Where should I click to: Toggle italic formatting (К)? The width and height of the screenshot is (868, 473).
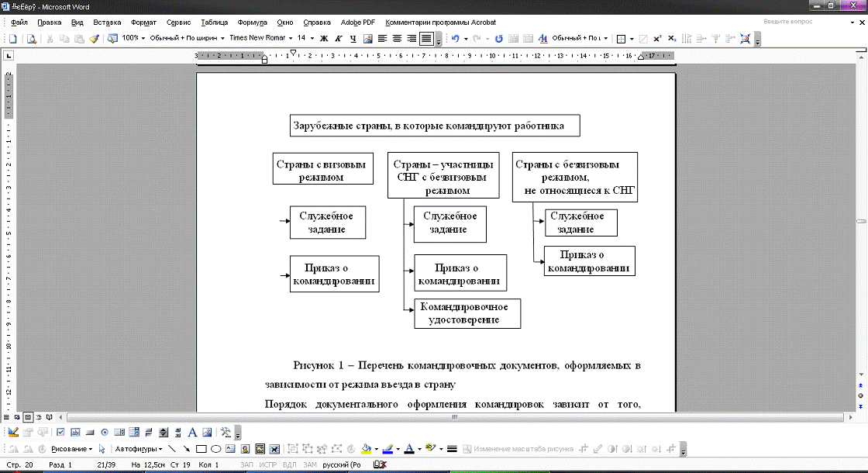[338, 38]
